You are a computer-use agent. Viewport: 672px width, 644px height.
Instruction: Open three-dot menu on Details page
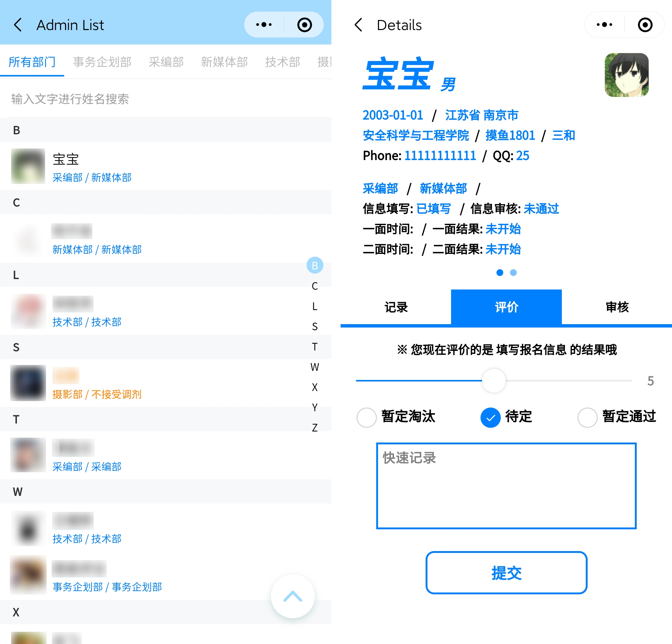604,25
